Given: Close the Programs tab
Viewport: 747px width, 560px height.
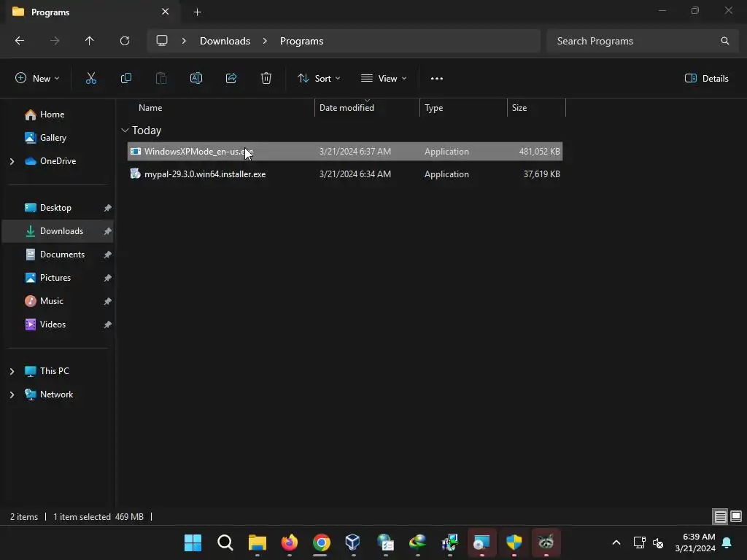Looking at the screenshot, I should click(166, 12).
